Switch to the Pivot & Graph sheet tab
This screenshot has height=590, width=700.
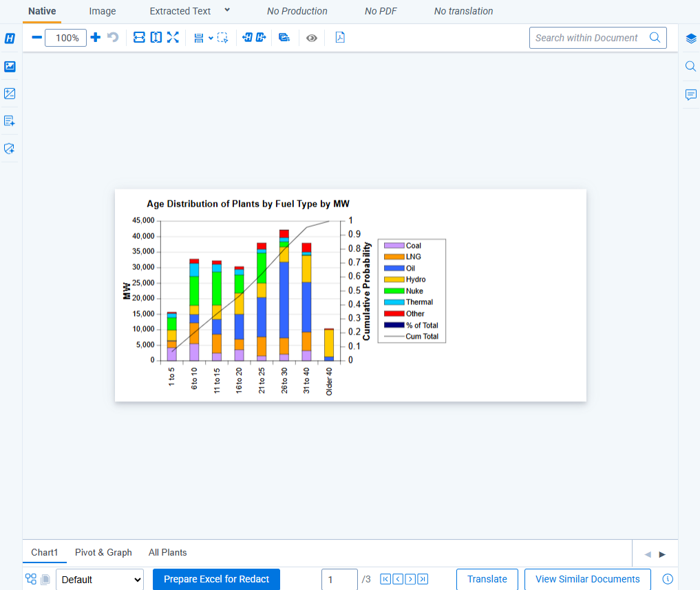click(103, 552)
